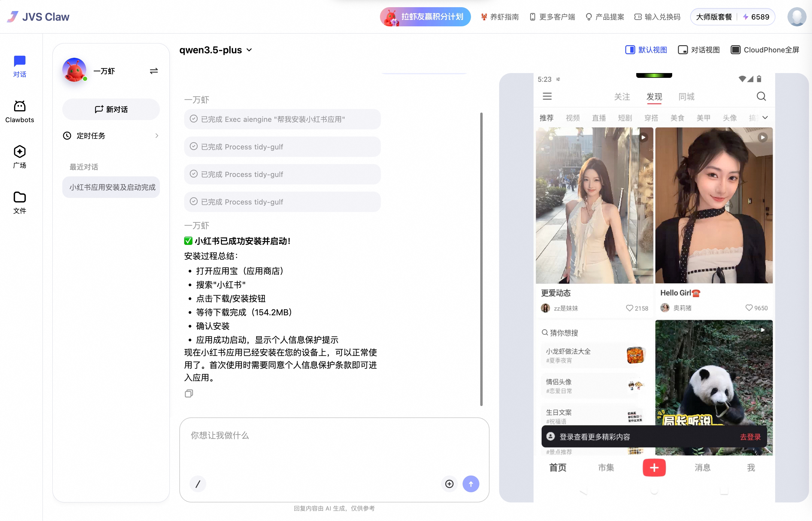
Task: Choose the 穿搭 category tab
Action: [x=651, y=118]
